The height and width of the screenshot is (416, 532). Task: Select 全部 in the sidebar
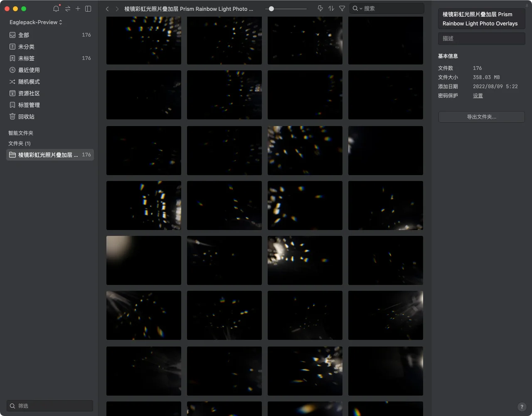coord(50,35)
